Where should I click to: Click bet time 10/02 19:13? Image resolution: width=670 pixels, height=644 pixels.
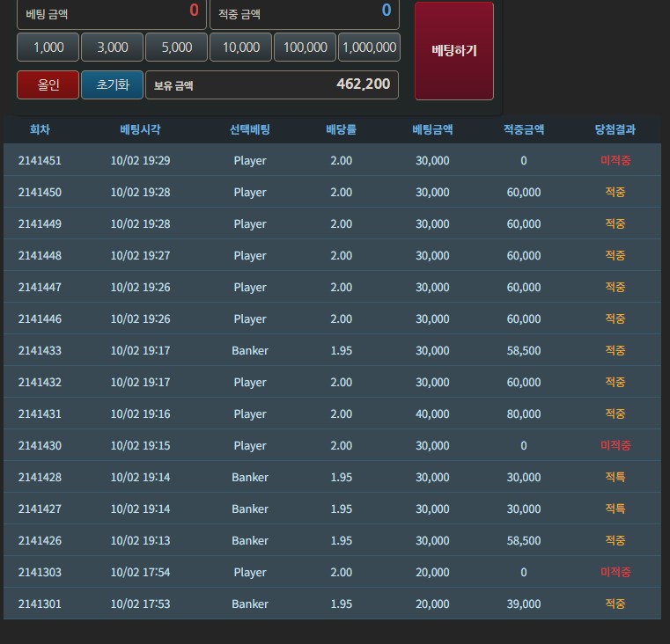click(x=140, y=541)
